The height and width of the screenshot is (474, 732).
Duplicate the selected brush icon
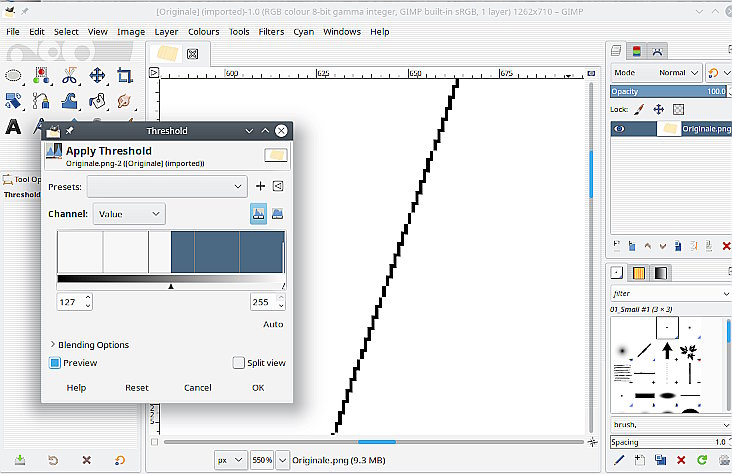pyautogui.click(x=660, y=460)
